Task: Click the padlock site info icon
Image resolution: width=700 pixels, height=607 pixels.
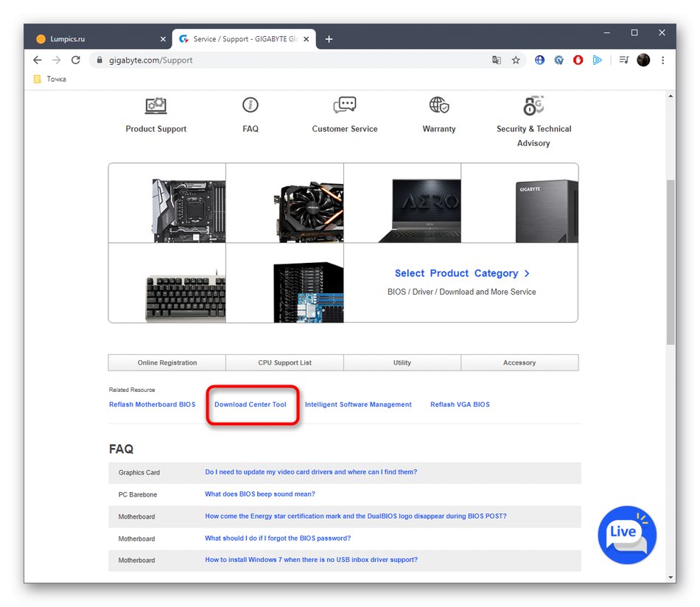Action: (99, 60)
